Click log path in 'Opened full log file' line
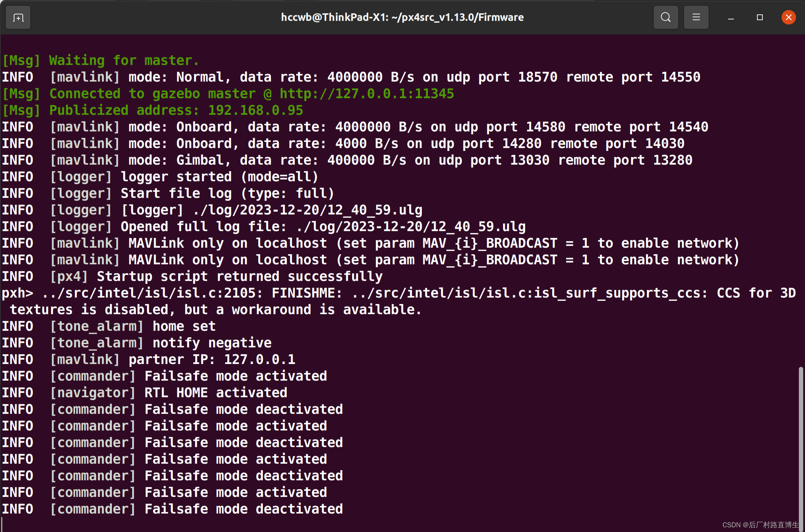Viewport: 805px width, 532px height. pos(411,227)
